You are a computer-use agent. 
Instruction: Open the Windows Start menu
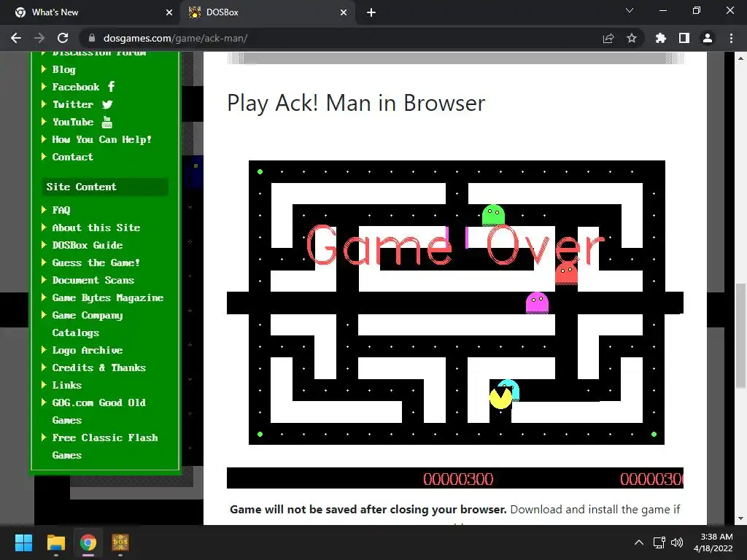click(x=23, y=542)
